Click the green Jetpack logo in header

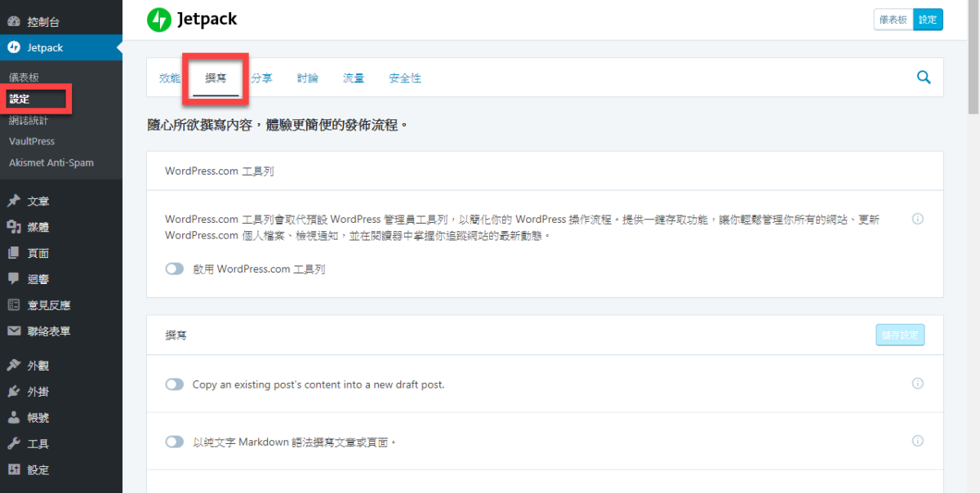point(158,20)
